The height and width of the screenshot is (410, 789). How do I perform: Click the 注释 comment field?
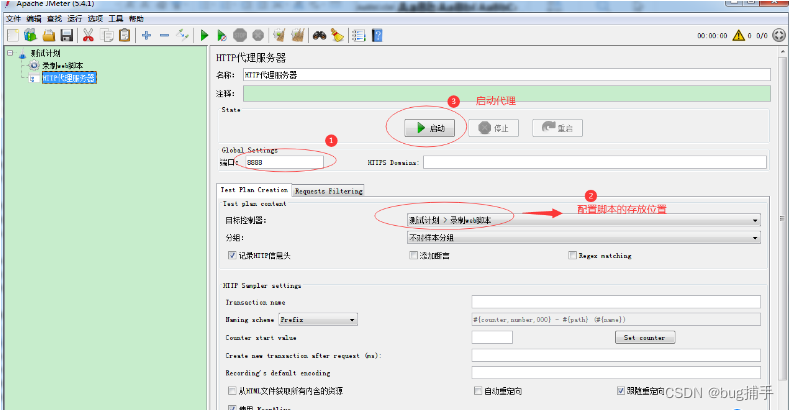[507, 94]
